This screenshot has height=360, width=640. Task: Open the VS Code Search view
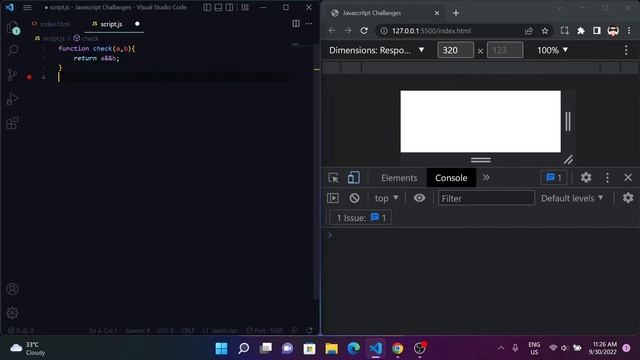tap(13, 51)
